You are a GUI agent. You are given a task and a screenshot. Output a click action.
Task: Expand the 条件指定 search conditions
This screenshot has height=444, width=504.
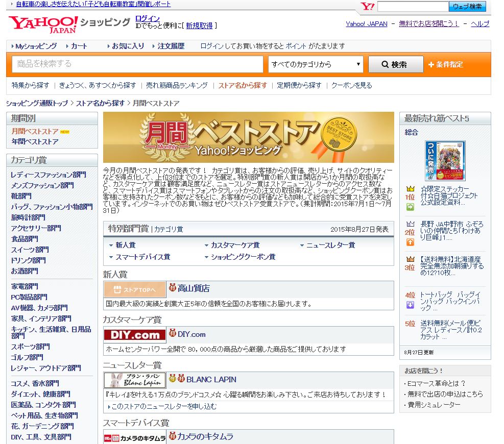[x=445, y=65]
